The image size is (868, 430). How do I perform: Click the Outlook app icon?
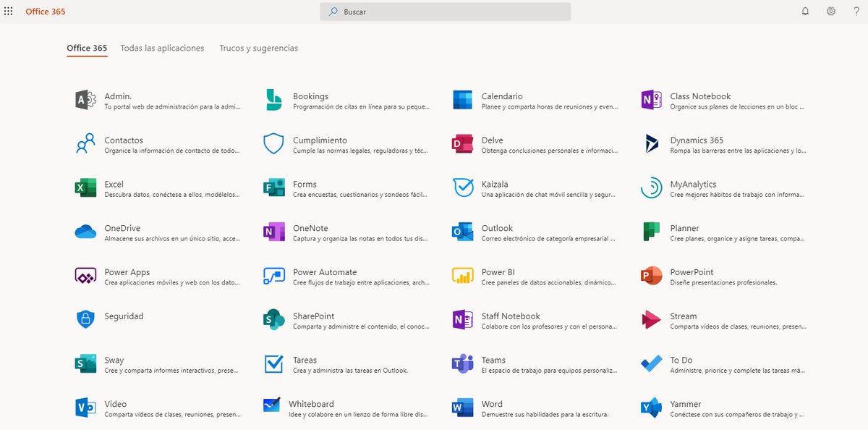pyautogui.click(x=462, y=232)
